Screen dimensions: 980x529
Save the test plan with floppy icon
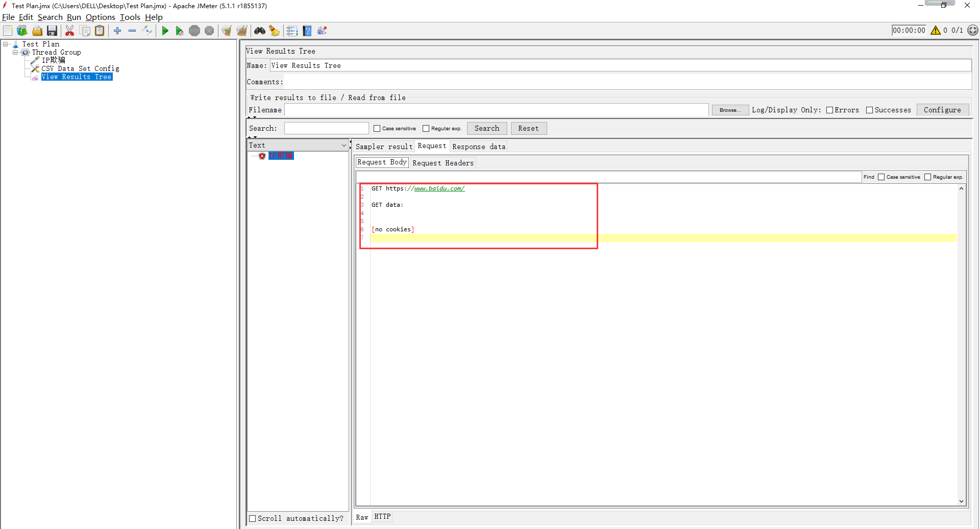point(52,31)
